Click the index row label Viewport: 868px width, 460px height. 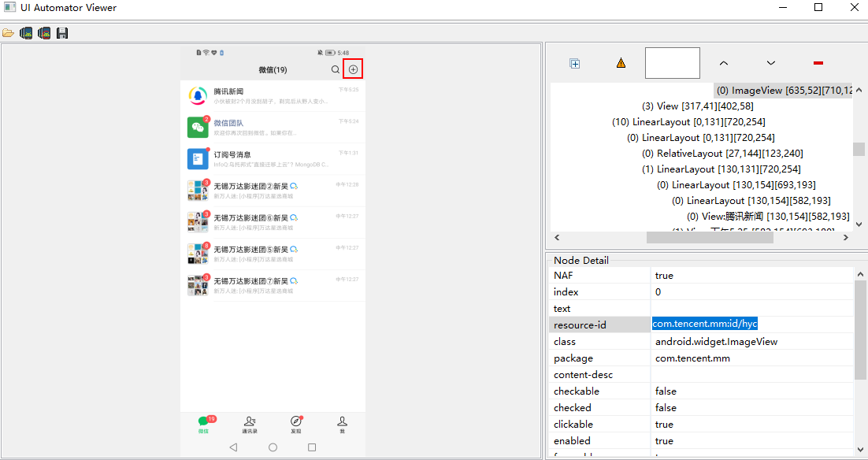566,291
